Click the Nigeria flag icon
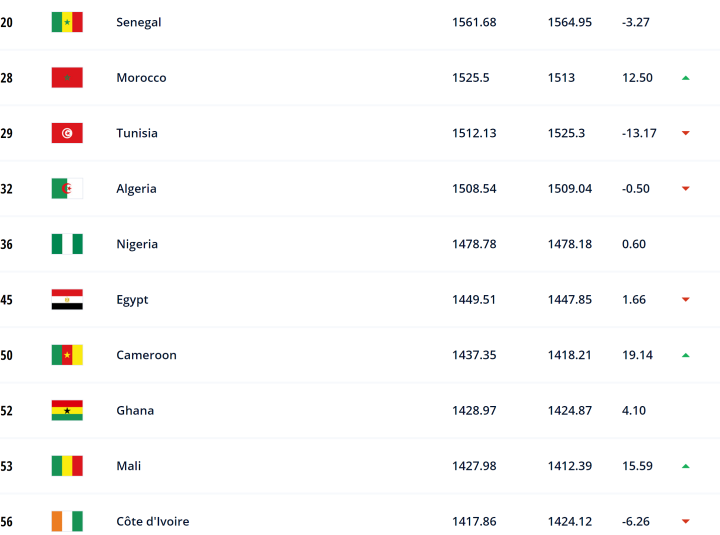Screen dimensions: 720x535 pos(67,244)
